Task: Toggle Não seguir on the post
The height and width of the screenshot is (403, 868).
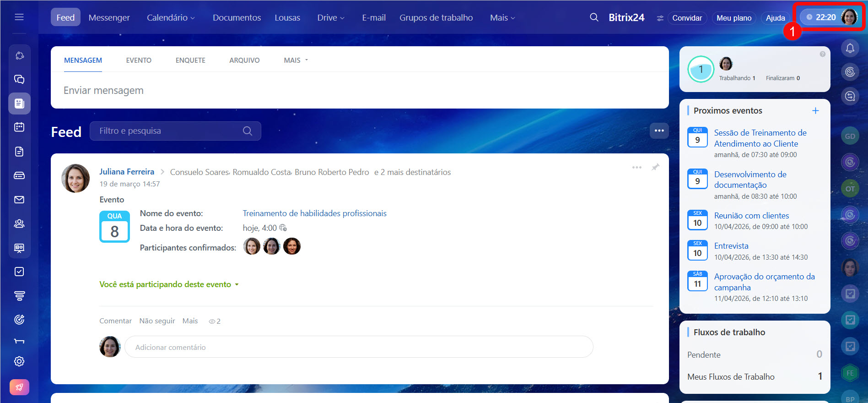Action: click(x=157, y=321)
